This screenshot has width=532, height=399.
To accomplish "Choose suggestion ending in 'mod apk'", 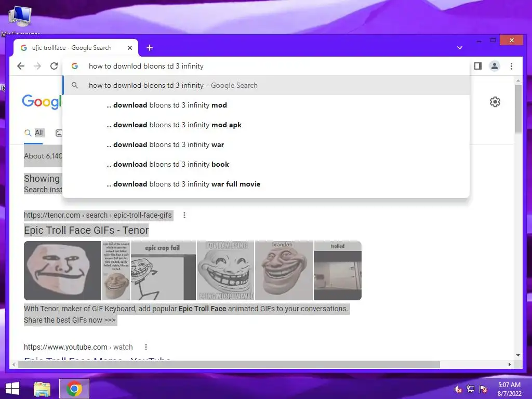I will (267, 125).
